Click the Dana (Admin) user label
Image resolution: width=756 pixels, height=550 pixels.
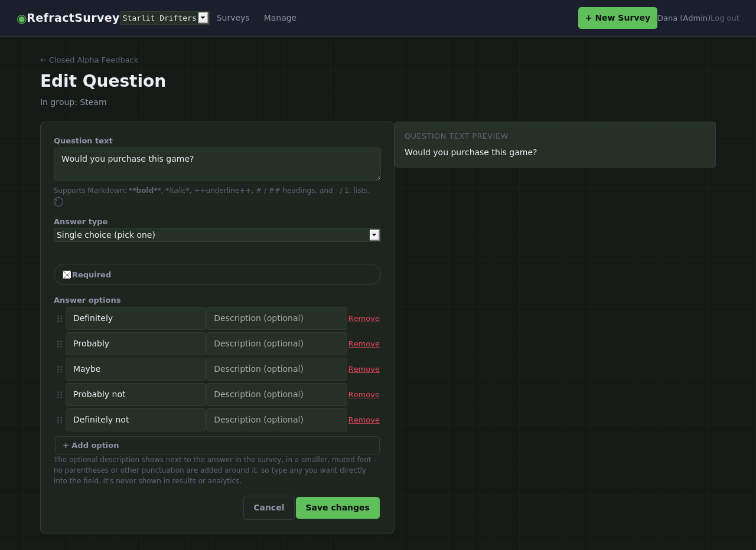pyautogui.click(x=684, y=18)
